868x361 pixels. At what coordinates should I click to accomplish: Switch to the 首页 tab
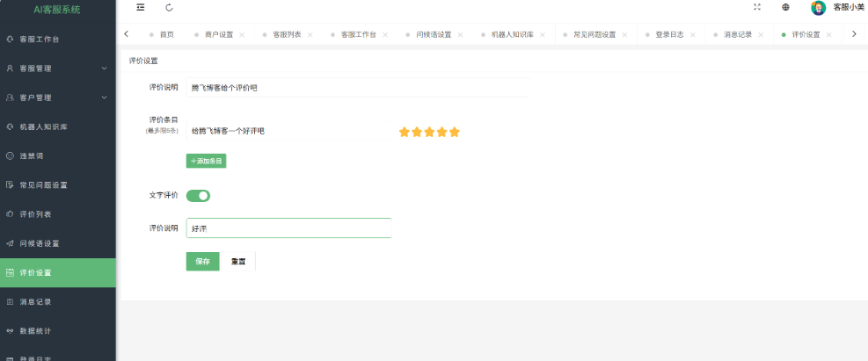(166, 35)
